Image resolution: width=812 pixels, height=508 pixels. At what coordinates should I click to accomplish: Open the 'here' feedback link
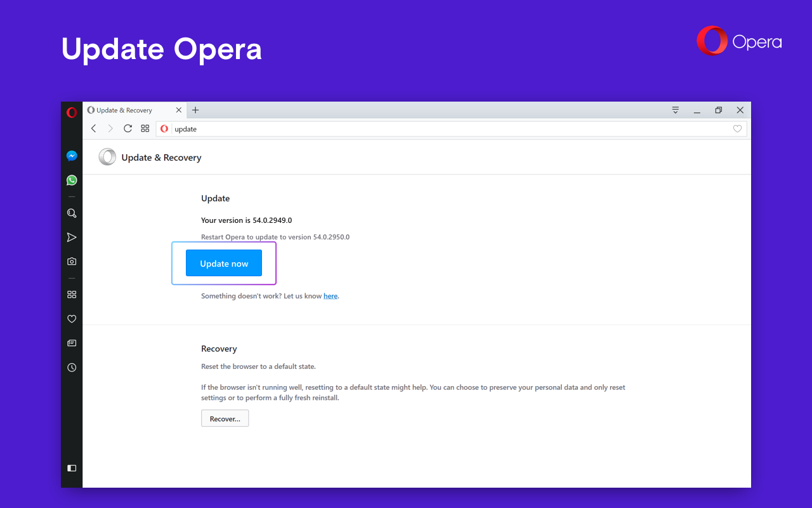(331, 295)
